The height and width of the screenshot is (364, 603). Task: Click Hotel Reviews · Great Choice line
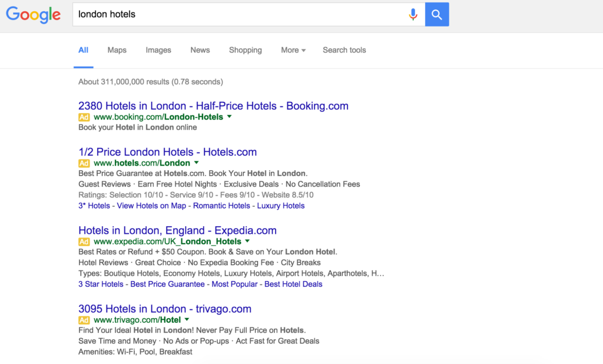pos(200,263)
